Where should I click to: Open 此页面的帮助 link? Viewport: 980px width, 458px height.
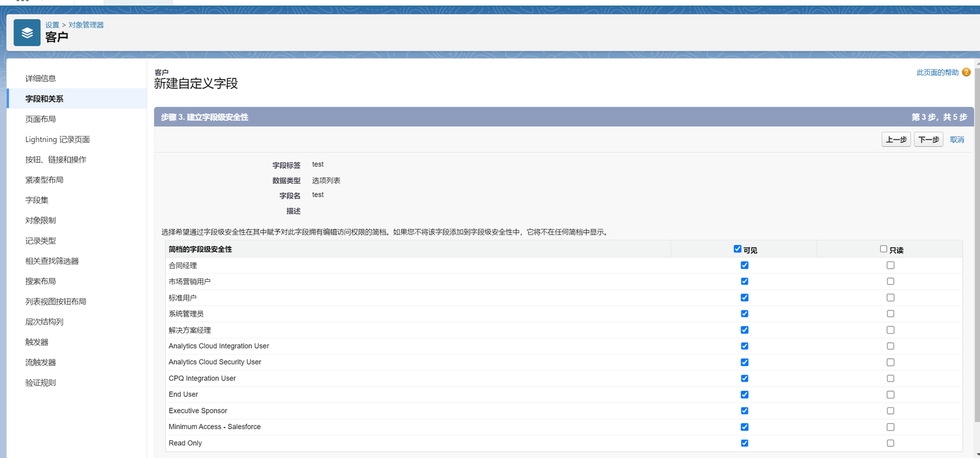(937, 72)
